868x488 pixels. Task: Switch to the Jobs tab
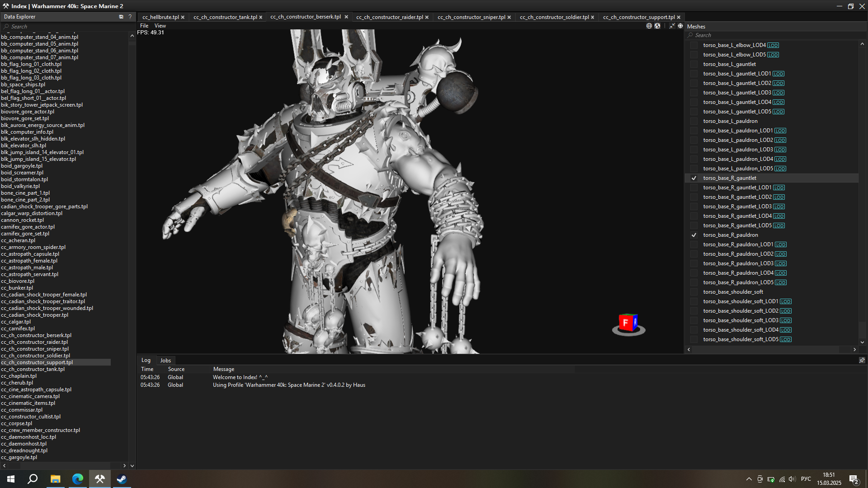165,360
